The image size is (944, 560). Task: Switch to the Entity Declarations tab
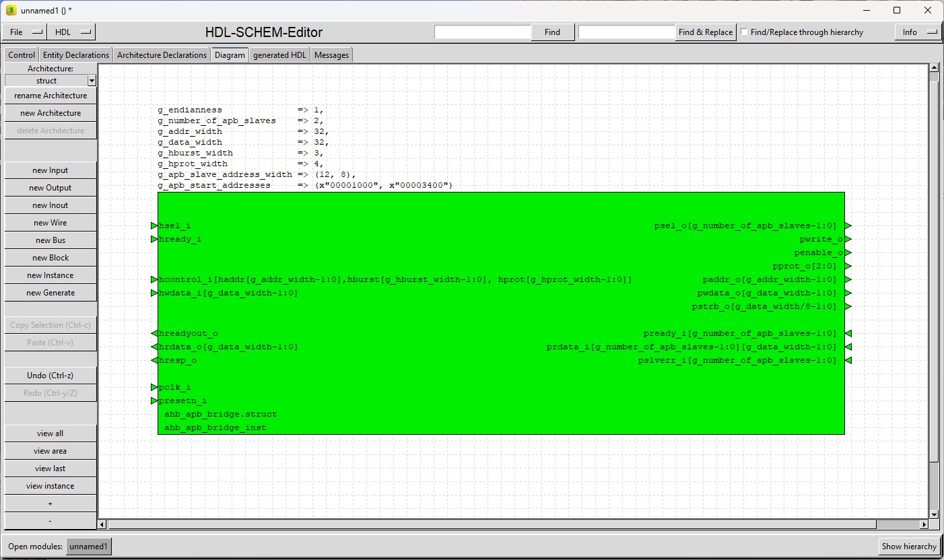[x=76, y=55]
